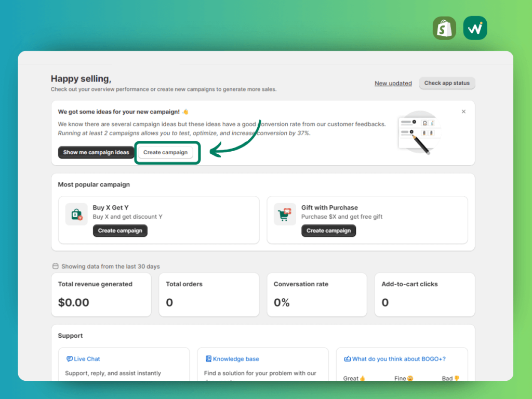Click the calendar icon beside 'Showing data'
Image resolution: width=532 pixels, height=399 pixels.
pos(55,267)
